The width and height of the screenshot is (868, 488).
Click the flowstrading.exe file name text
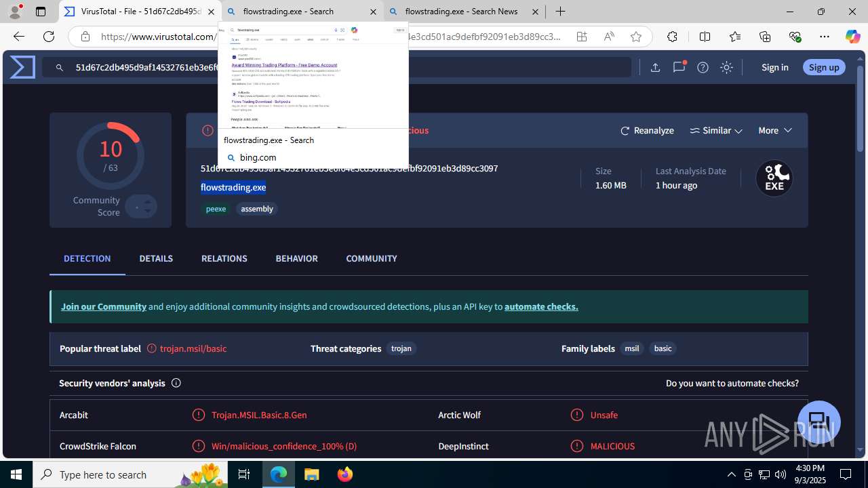click(x=233, y=187)
